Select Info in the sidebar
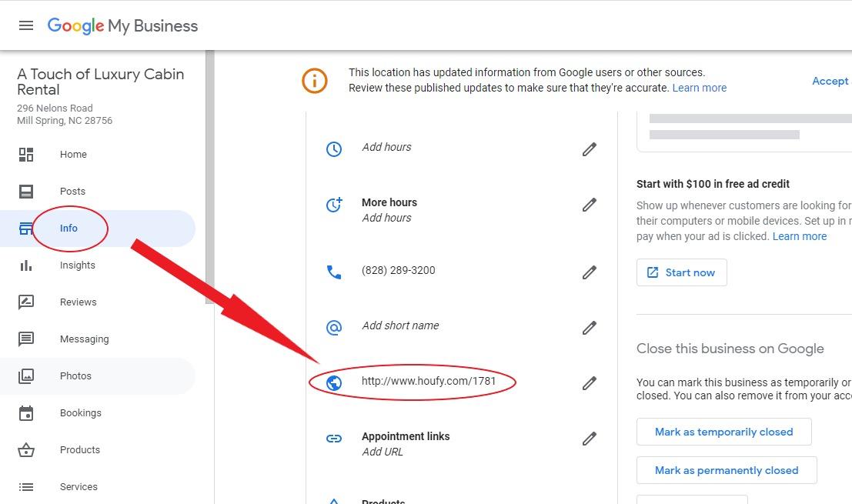This screenshot has width=852, height=504. [69, 229]
